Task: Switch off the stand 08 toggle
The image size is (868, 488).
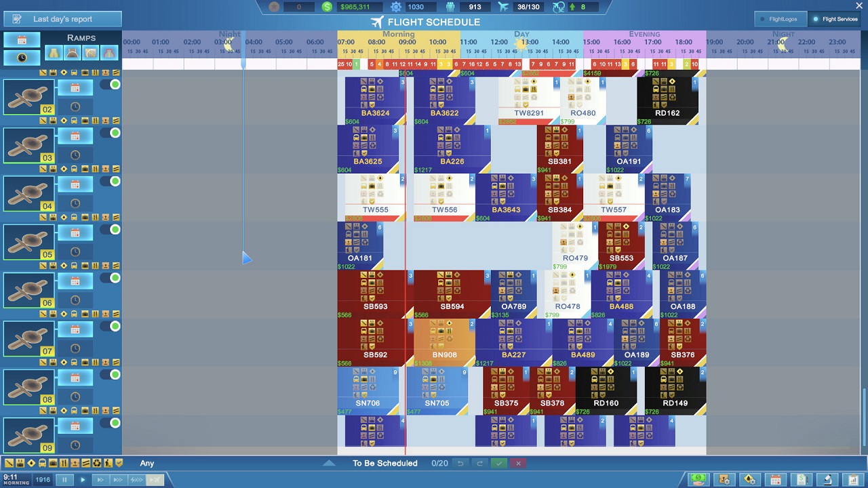Action: [x=111, y=375]
